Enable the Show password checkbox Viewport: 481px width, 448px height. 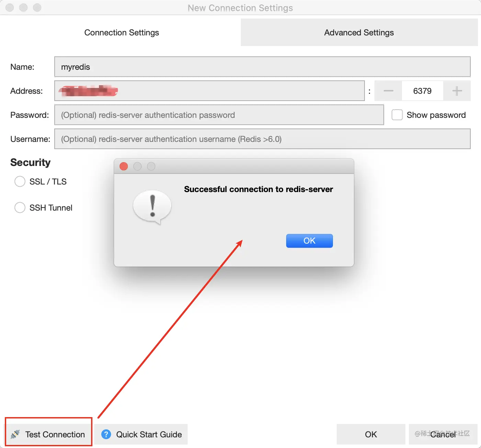click(397, 115)
